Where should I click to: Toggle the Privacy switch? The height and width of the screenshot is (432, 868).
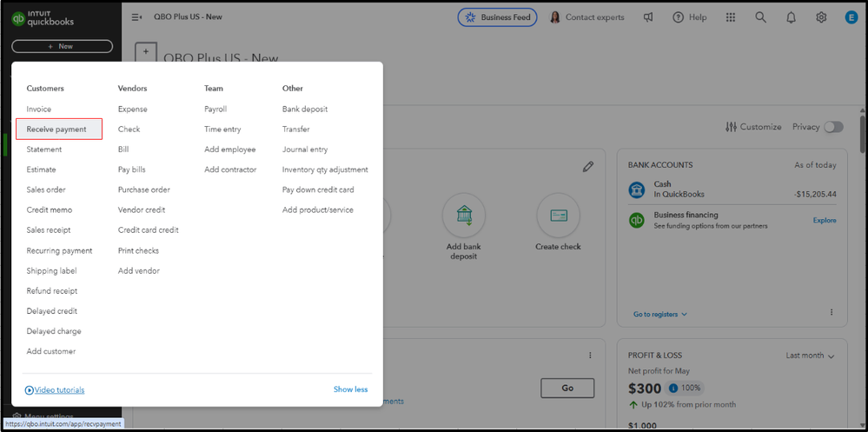[x=833, y=127]
